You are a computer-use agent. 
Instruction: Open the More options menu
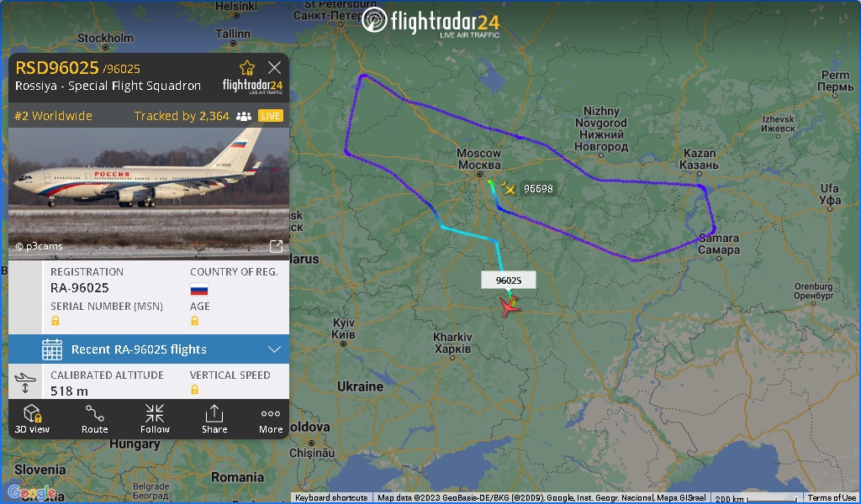[271, 419]
